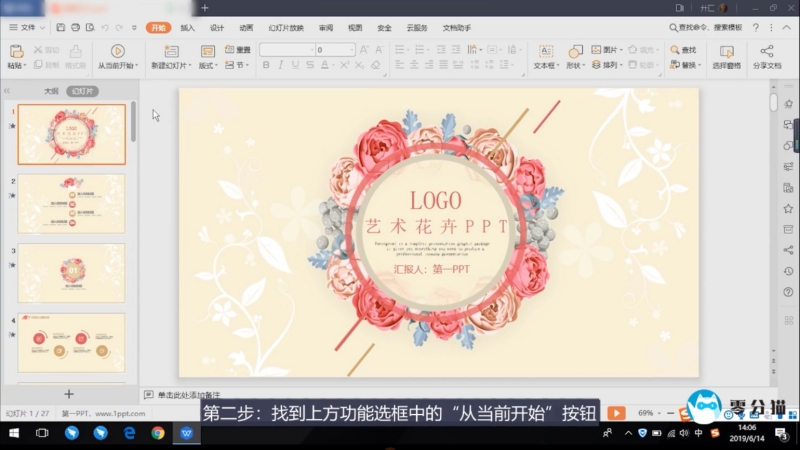Screen dimensions: 800x450
Task: Click the 重置 reset button
Action: click(x=238, y=49)
